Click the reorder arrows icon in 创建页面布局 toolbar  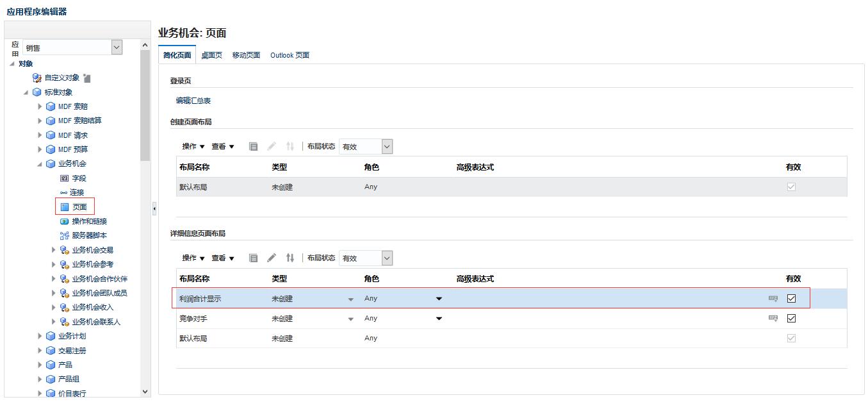[290, 147]
